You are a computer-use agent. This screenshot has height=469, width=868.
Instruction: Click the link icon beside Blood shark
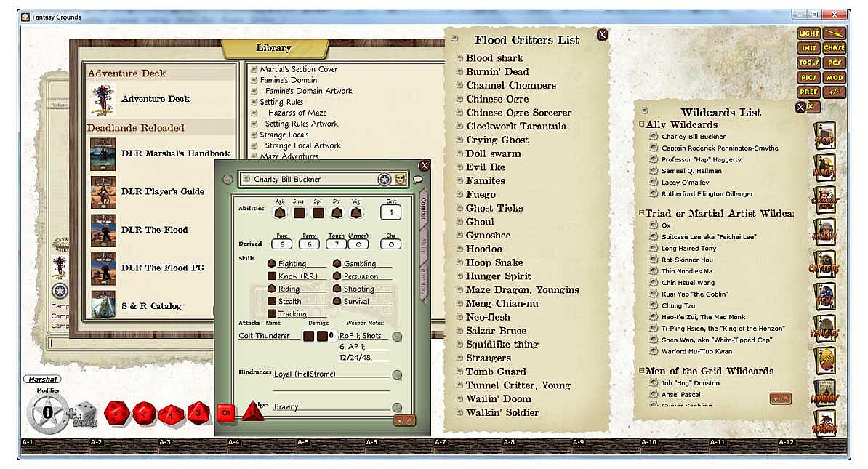(459, 57)
